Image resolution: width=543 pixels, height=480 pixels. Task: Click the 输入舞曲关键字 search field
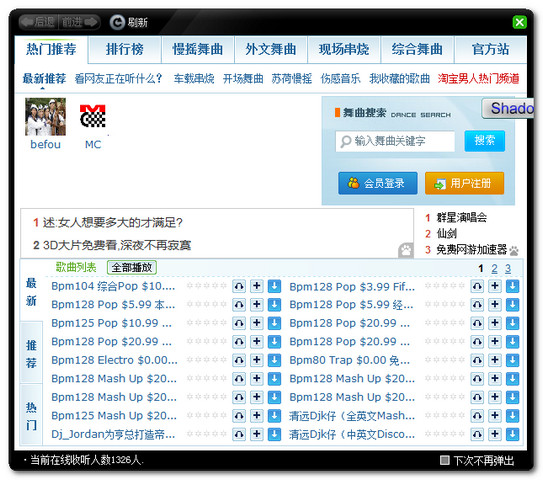(x=395, y=141)
